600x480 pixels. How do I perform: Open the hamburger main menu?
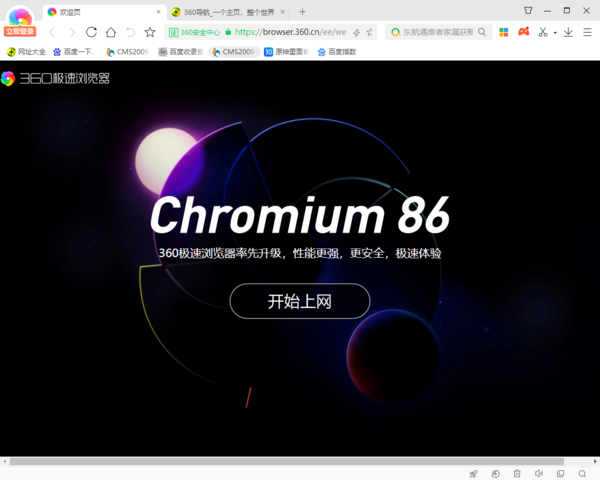587,32
